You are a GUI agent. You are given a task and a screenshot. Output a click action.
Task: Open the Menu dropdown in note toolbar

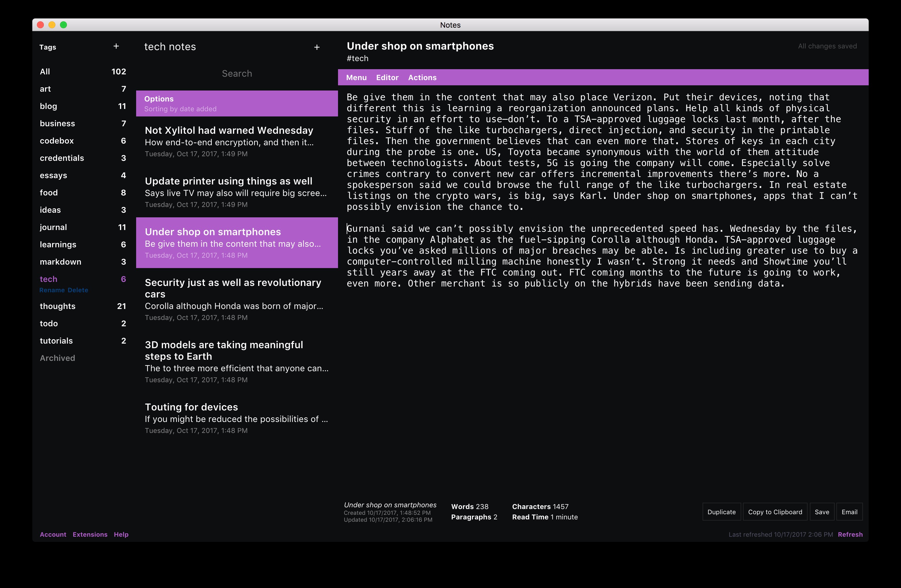click(356, 78)
